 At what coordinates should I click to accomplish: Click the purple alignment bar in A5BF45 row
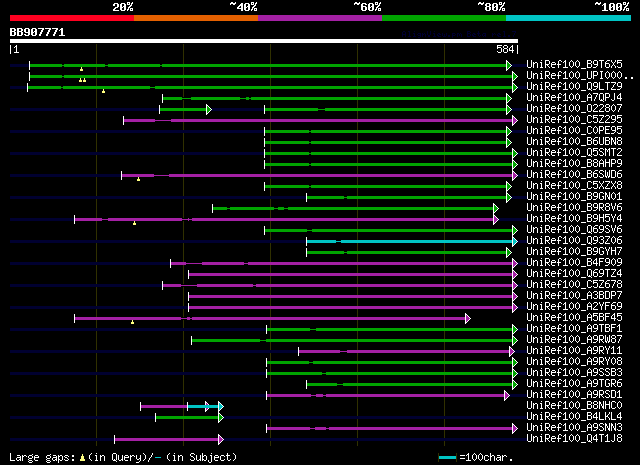(272, 318)
